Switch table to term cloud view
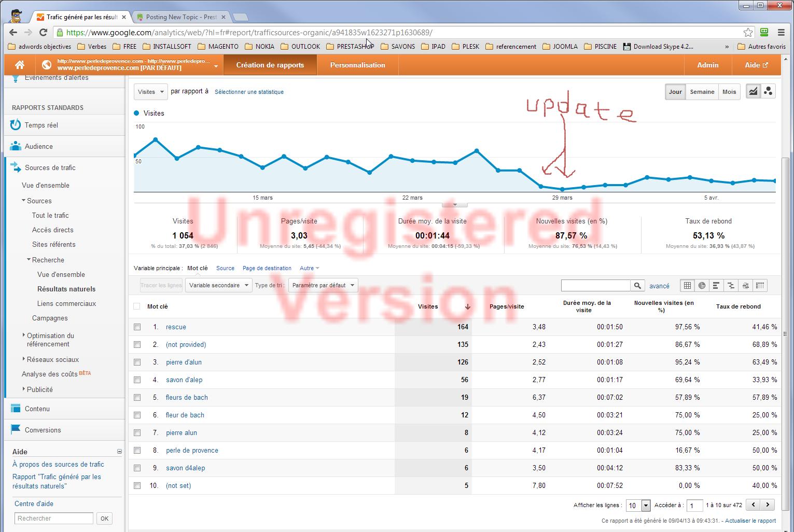794x532 pixels. pos(745,285)
